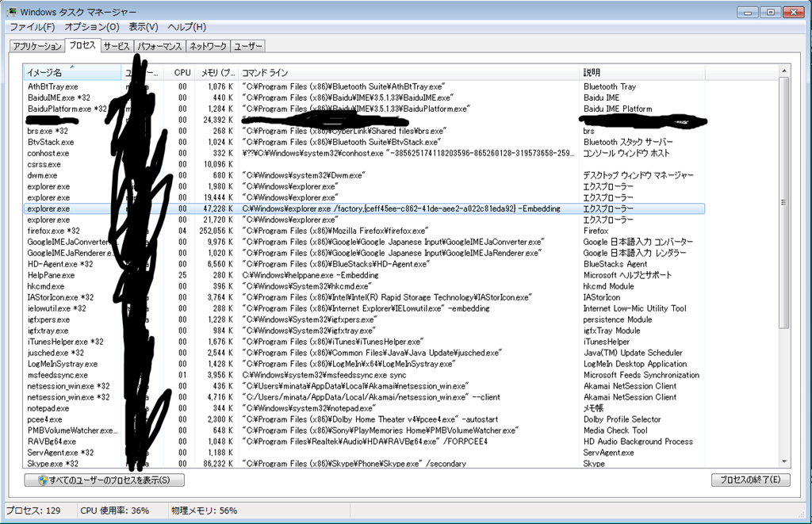Select the HD-Agent.exe *32 process
The height and width of the screenshot is (524, 812).
pos(364,264)
